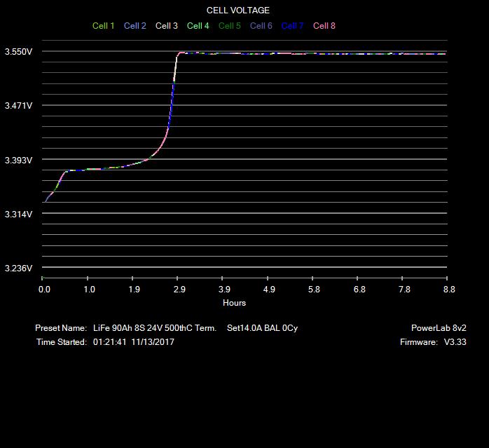The image size is (489, 448).
Task: Toggle the Cell 2 legend entry
Action: pyautogui.click(x=135, y=26)
